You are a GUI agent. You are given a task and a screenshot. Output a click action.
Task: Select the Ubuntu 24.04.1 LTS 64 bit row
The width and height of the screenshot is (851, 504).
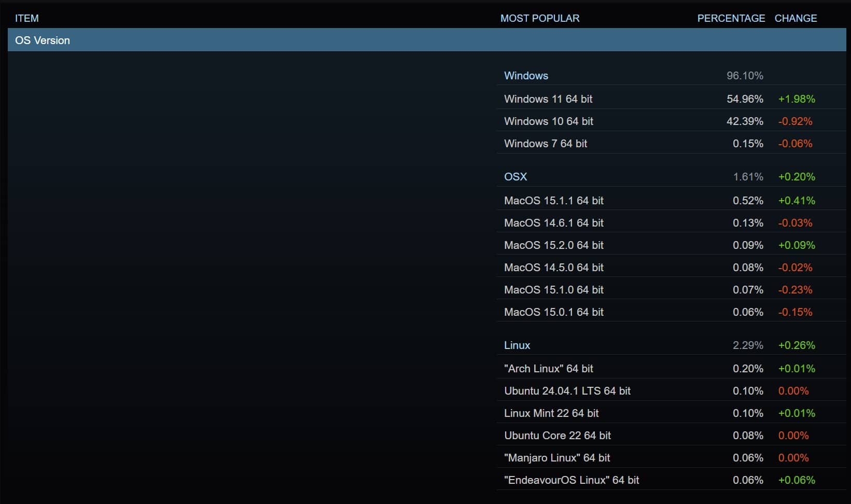[x=672, y=390]
